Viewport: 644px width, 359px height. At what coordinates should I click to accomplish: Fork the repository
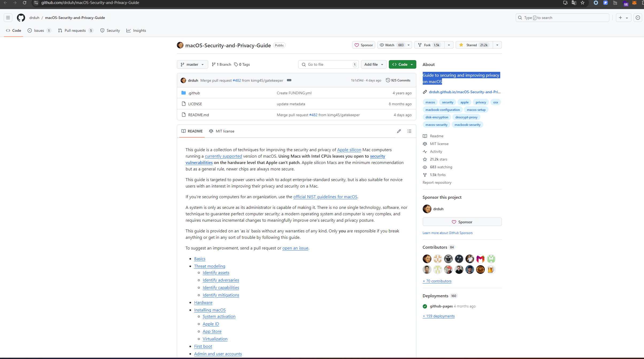(x=429, y=45)
